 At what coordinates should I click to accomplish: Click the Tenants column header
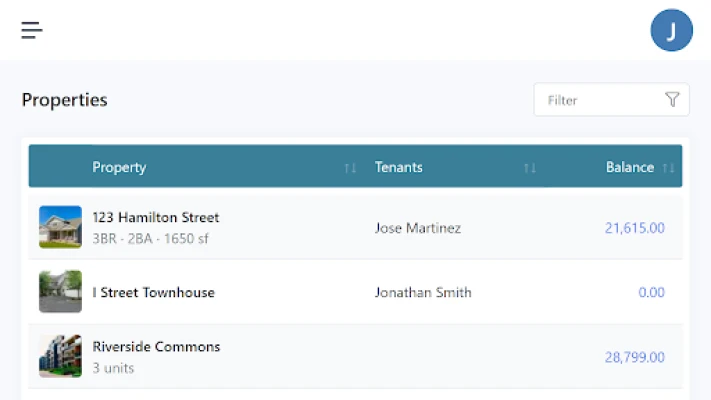click(398, 168)
